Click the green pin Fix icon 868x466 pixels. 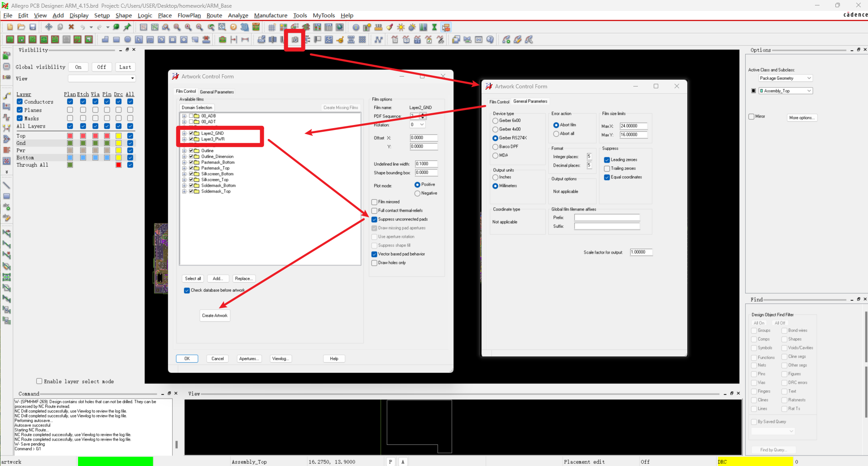(x=128, y=27)
